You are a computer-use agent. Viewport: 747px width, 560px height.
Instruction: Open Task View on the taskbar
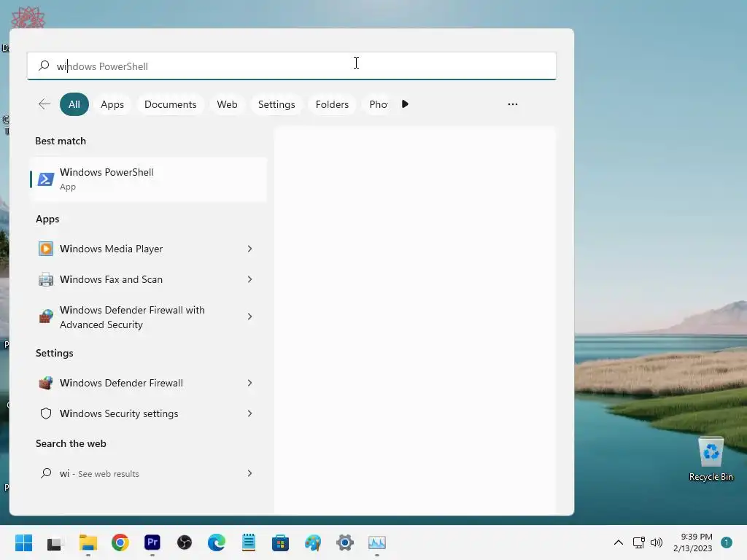(54, 542)
